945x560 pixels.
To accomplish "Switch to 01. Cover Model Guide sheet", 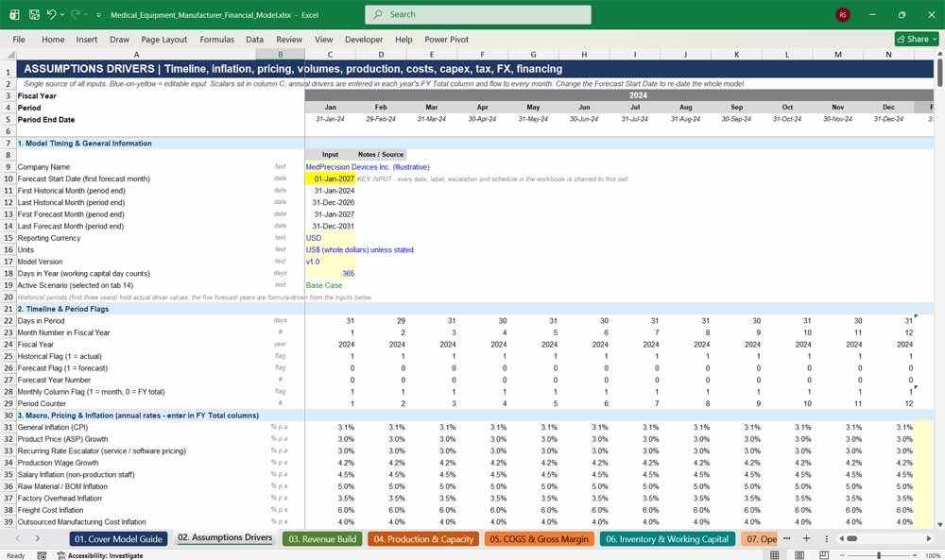I will (x=118, y=539).
